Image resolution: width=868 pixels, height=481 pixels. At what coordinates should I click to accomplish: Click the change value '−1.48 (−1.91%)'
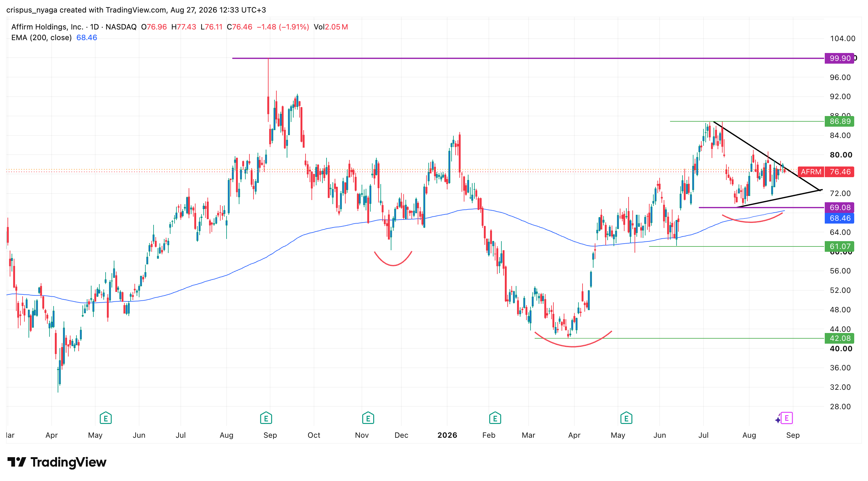[x=283, y=27]
